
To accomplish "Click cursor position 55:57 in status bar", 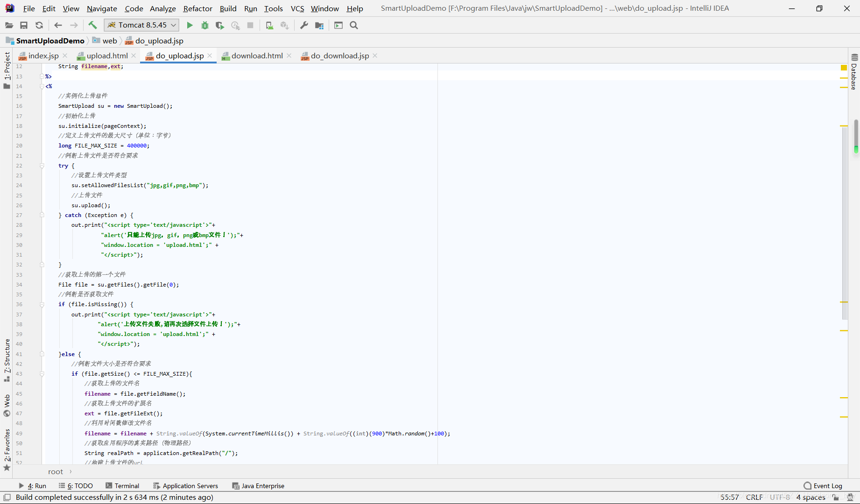I will [x=729, y=497].
